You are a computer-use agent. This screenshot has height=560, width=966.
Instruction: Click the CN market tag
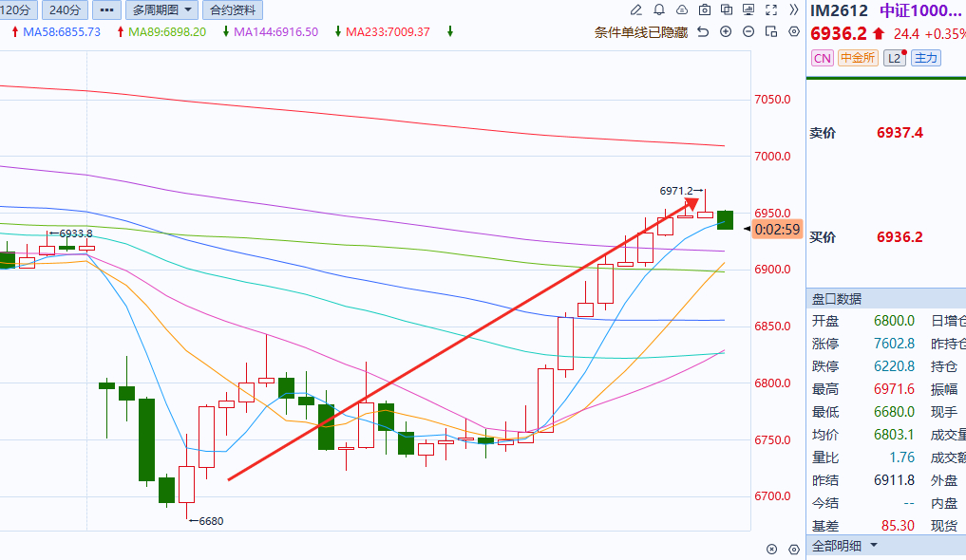pos(823,59)
